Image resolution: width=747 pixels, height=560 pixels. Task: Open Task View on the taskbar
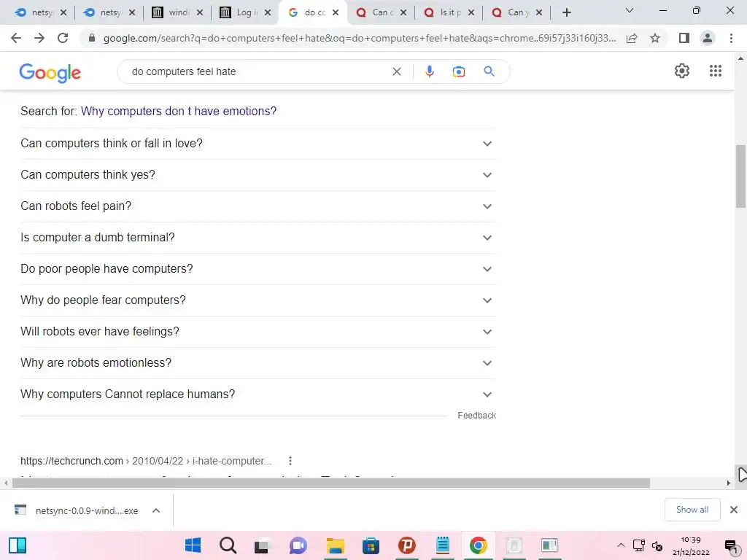(x=262, y=545)
